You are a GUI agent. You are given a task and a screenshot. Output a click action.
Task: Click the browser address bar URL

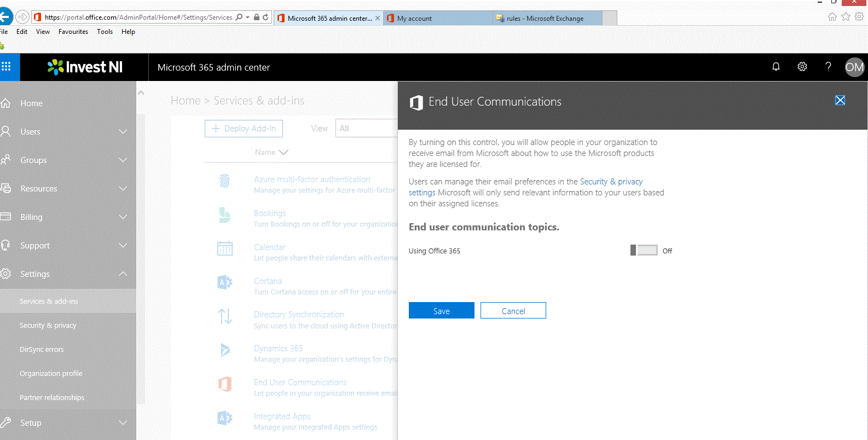tap(138, 18)
